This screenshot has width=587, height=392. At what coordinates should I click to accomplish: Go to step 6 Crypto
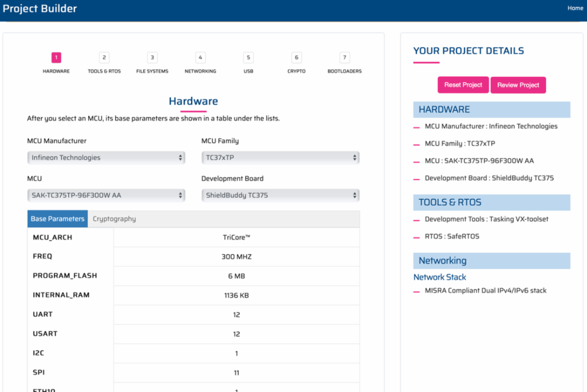point(296,58)
